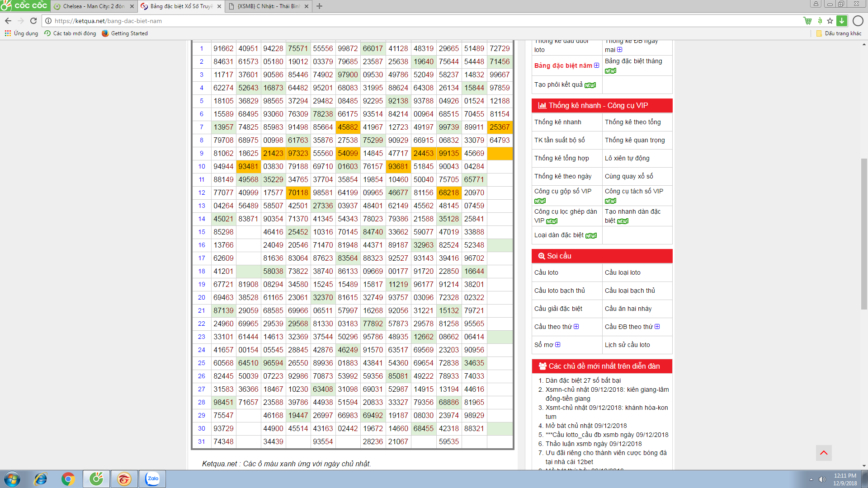Open the Coc Coc browser taskbar icon
This screenshot has width=868, height=488.
[96, 479]
